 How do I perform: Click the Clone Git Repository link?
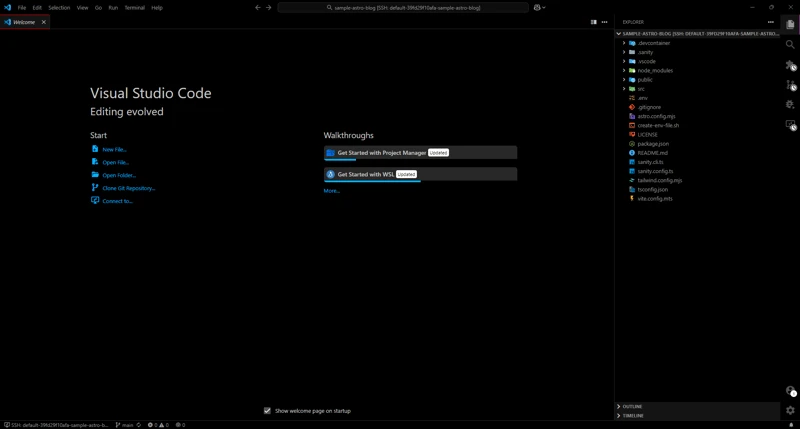129,188
